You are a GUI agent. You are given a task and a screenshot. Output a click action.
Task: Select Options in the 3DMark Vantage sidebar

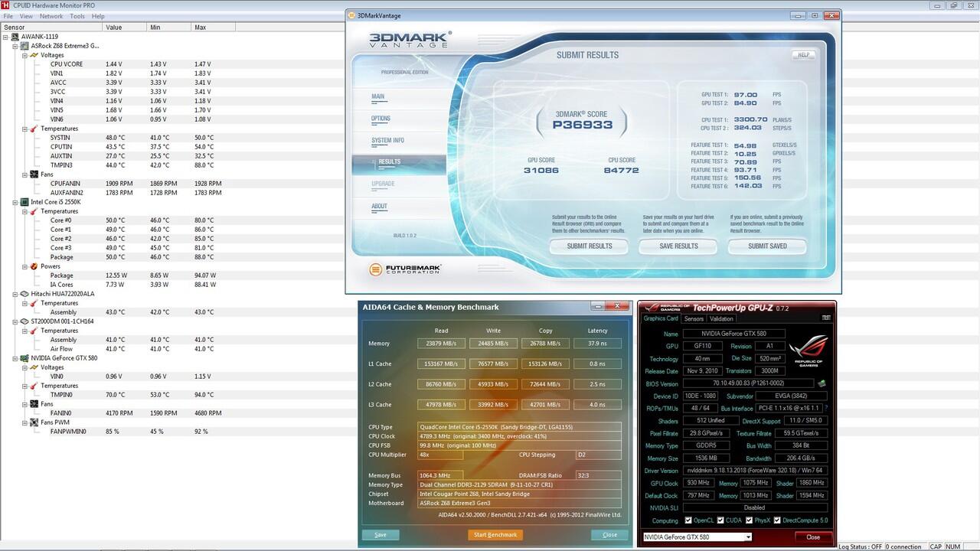(x=381, y=119)
